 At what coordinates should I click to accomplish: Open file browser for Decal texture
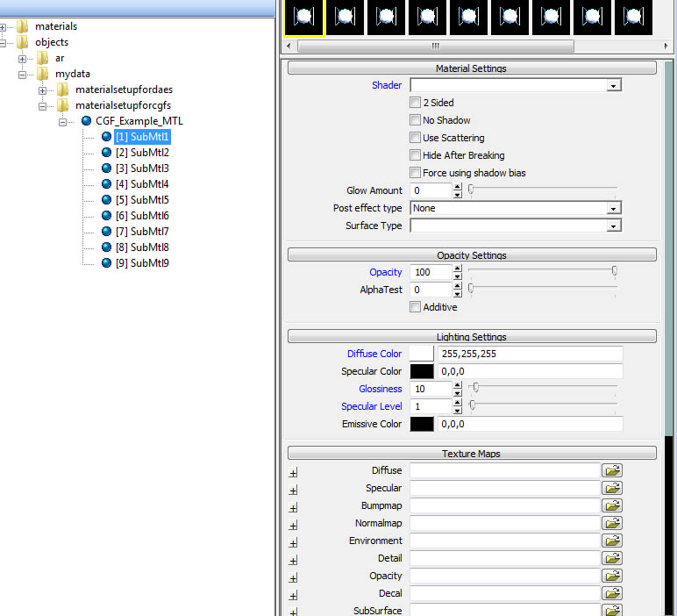tap(612, 593)
